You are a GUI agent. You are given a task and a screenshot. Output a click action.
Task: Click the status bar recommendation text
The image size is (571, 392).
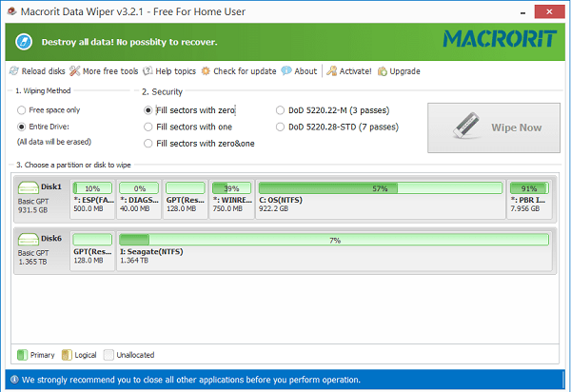(x=191, y=380)
